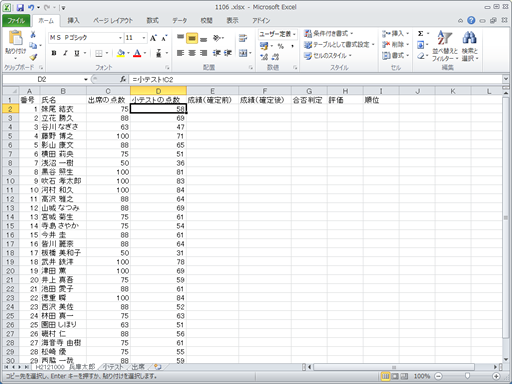Click the insert new worksheet tab icon
This screenshot has width=512, height=384.
[x=158, y=367]
